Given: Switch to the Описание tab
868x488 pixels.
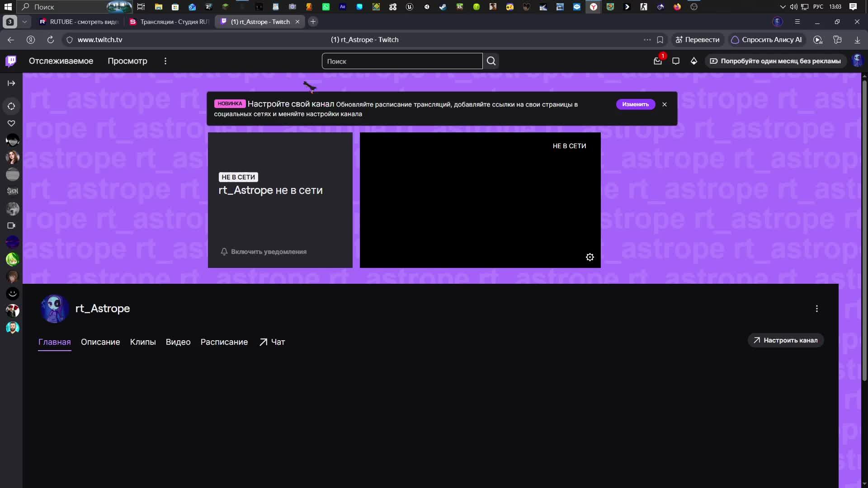Looking at the screenshot, I should click(x=100, y=342).
